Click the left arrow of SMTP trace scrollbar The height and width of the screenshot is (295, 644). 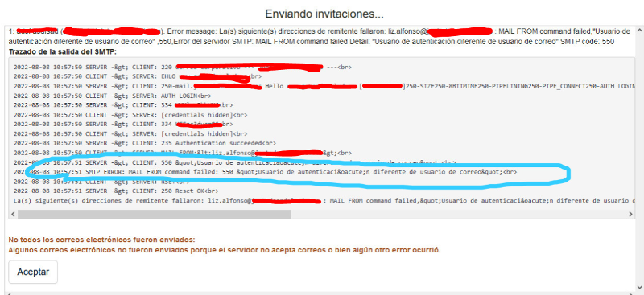pyautogui.click(x=13, y=214)
